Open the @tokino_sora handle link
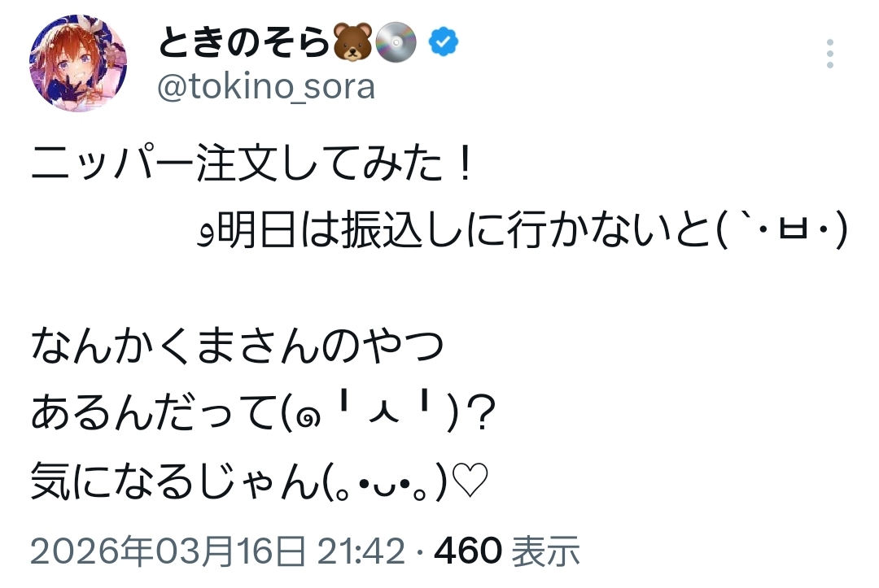879x588 pixels. (x=265, y=87)
